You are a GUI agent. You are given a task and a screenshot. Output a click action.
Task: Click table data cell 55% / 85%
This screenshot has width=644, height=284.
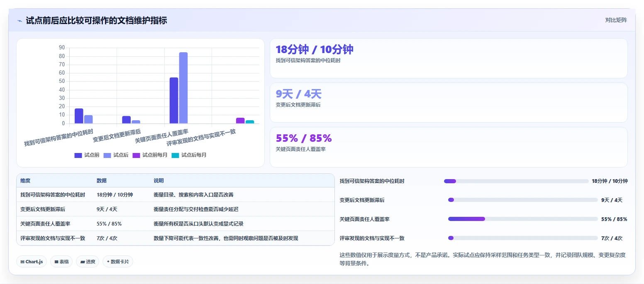click(x=109, y=223)
